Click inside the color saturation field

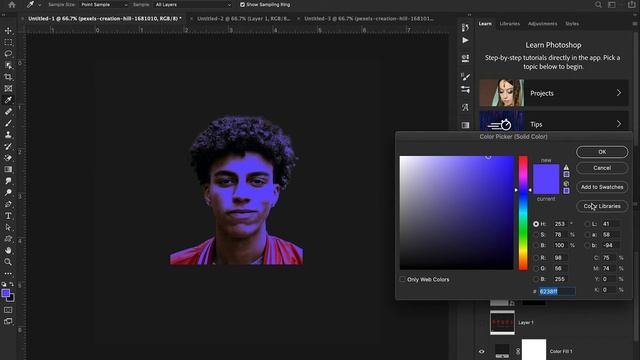pos(456,213)
